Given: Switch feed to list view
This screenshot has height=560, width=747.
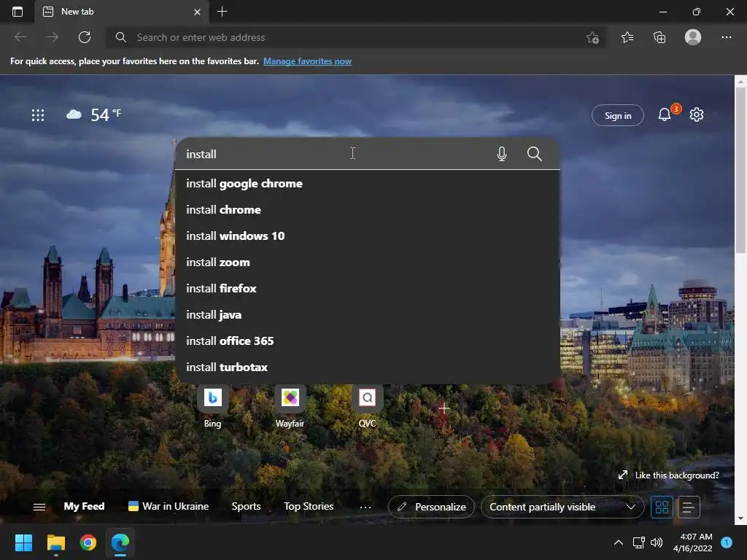Looking at the screenshot, I should pos(689,507).
